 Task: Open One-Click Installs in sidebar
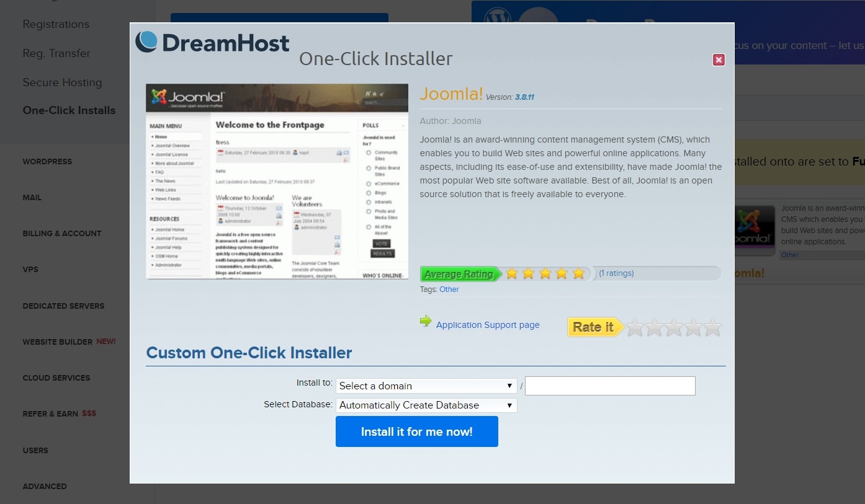click(x=69, y=110)
